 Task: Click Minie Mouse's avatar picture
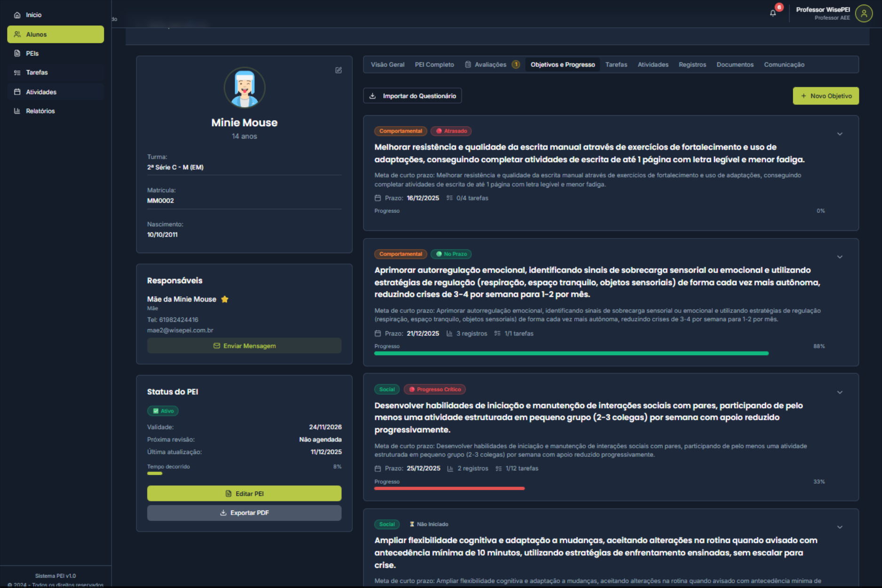tap(244, 88)
